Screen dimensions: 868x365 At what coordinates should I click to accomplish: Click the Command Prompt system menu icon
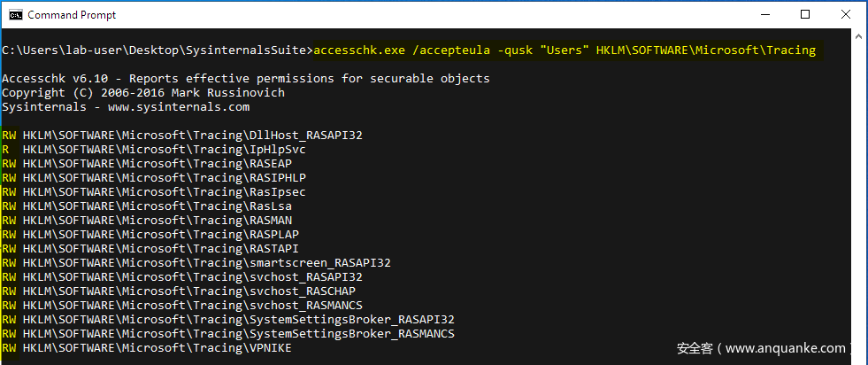(15, 15)
